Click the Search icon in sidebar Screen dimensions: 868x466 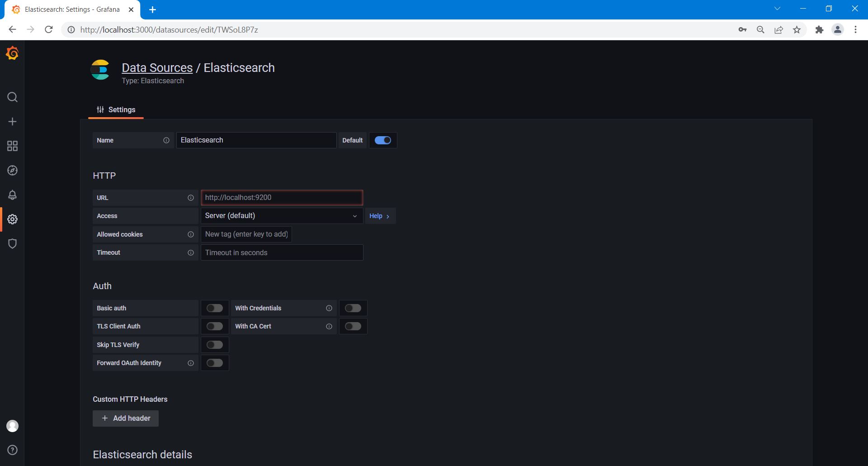(x=12, y=97)
